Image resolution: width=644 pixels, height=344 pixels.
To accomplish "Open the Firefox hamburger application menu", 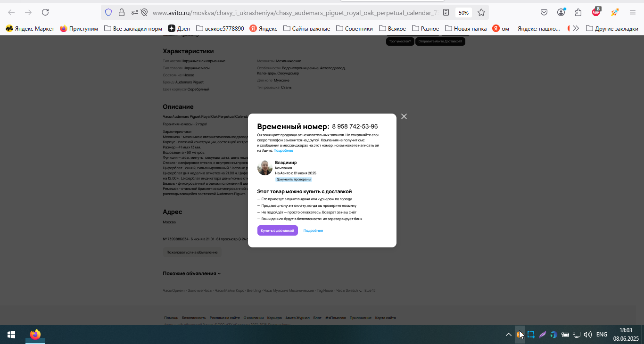I will coord(633,13).
